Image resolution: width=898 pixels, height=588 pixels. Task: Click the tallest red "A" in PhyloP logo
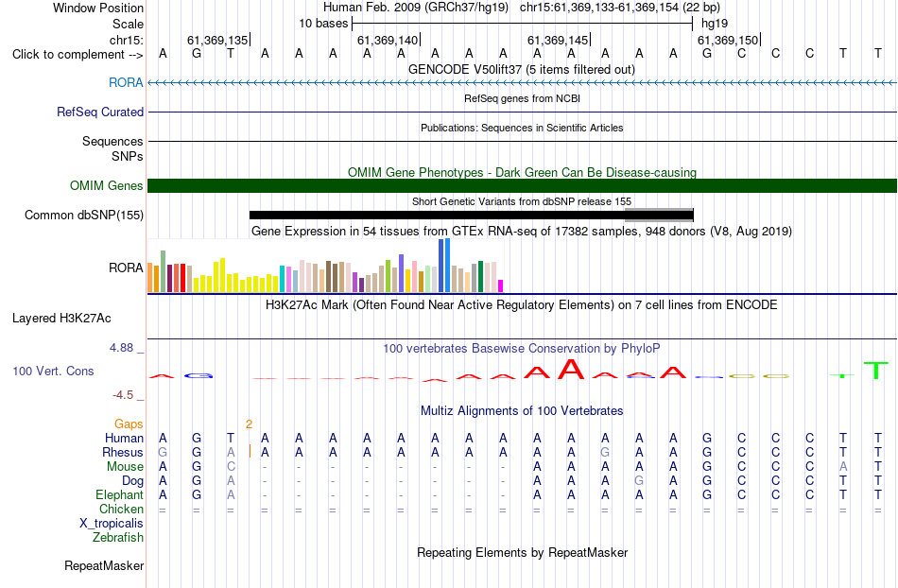(571, 369)
